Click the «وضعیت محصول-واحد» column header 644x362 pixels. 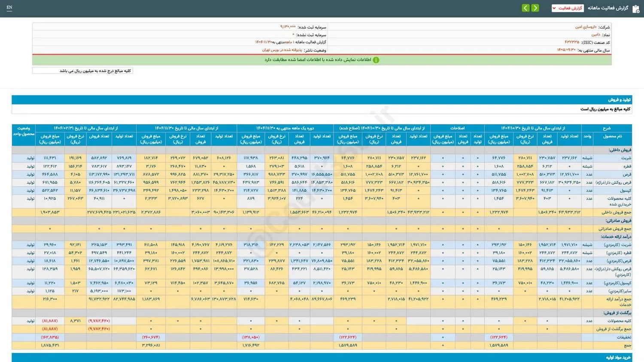pos(24,131)
